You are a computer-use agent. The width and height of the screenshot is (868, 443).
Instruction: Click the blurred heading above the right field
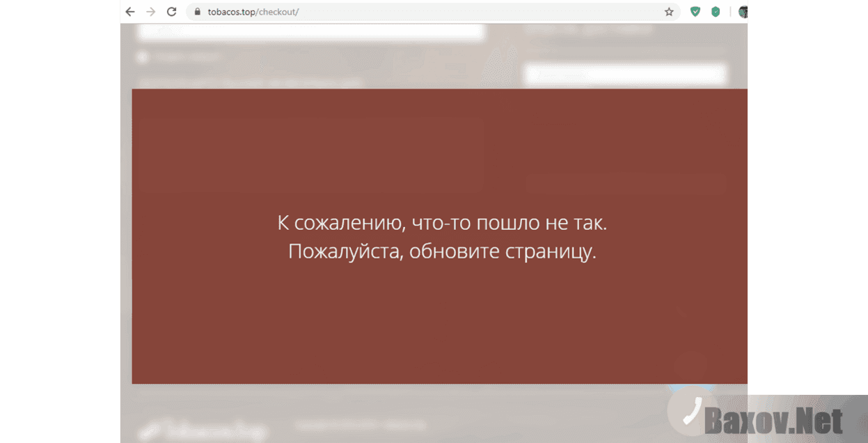588,30
